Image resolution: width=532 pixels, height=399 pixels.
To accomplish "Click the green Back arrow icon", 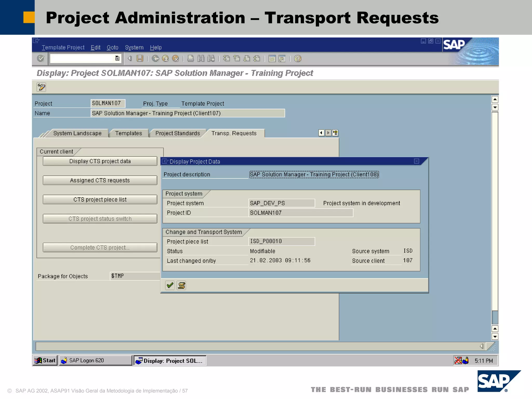I will pos(155,59).
